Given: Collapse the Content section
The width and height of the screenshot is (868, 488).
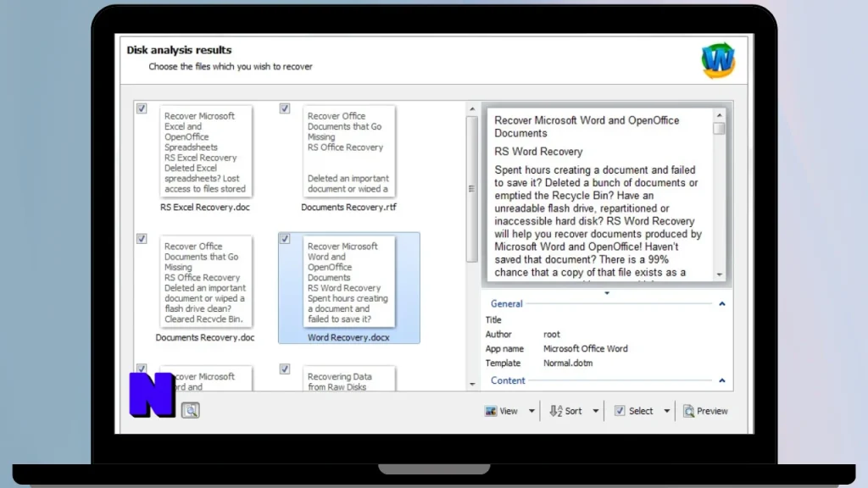Looking at the screenshot, I should click(x=722, y=380).
